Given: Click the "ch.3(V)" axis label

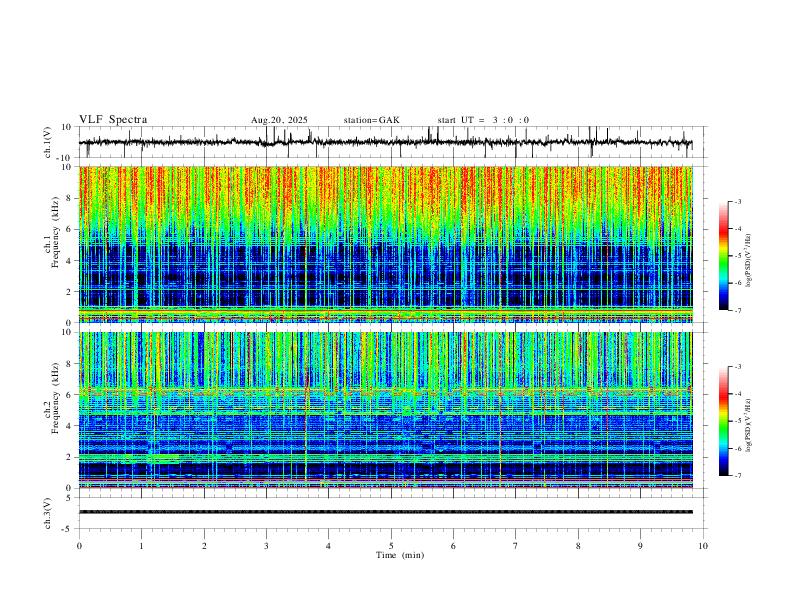Looking at the screenshot, I should coord(48,513).
